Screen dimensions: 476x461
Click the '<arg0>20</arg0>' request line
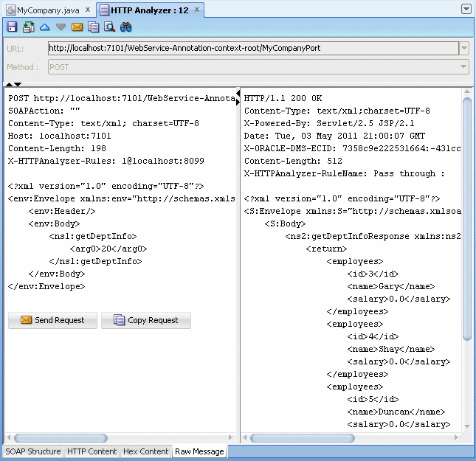(x=108, y=249)
